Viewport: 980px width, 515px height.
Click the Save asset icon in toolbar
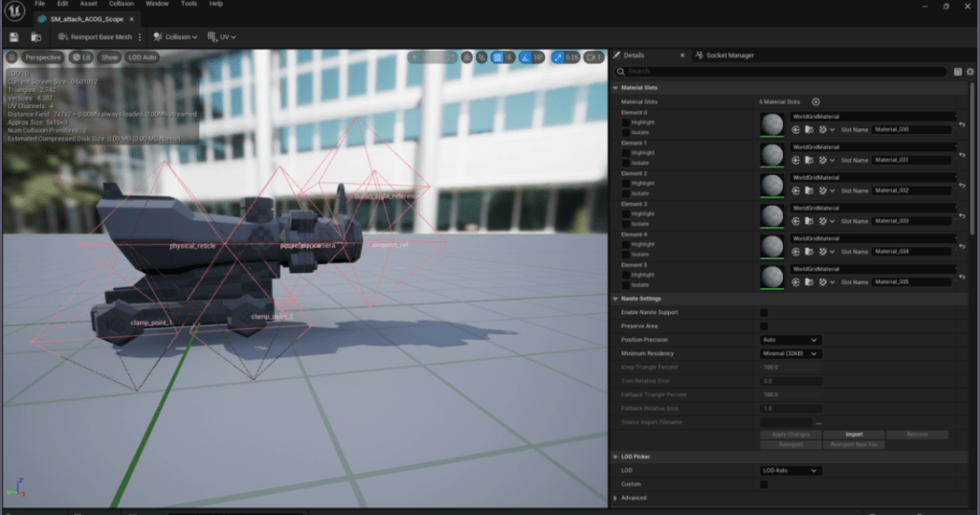pyautogui.click(x=13, y=37)
